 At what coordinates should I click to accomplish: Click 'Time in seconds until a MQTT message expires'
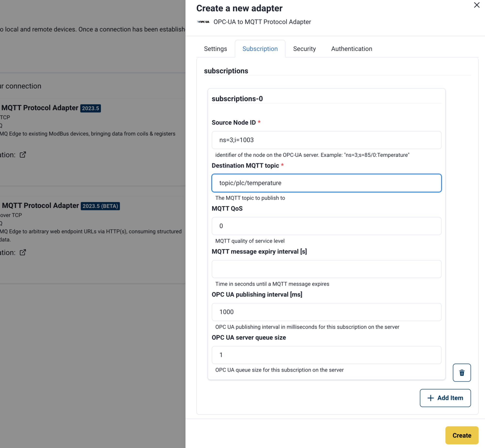[272, 284]
